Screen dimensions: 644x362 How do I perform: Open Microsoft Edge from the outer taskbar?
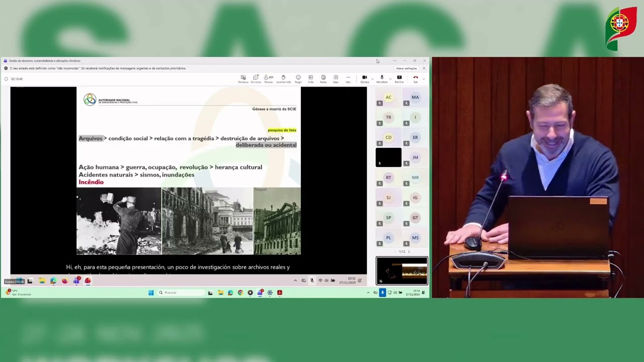(230, 293)
